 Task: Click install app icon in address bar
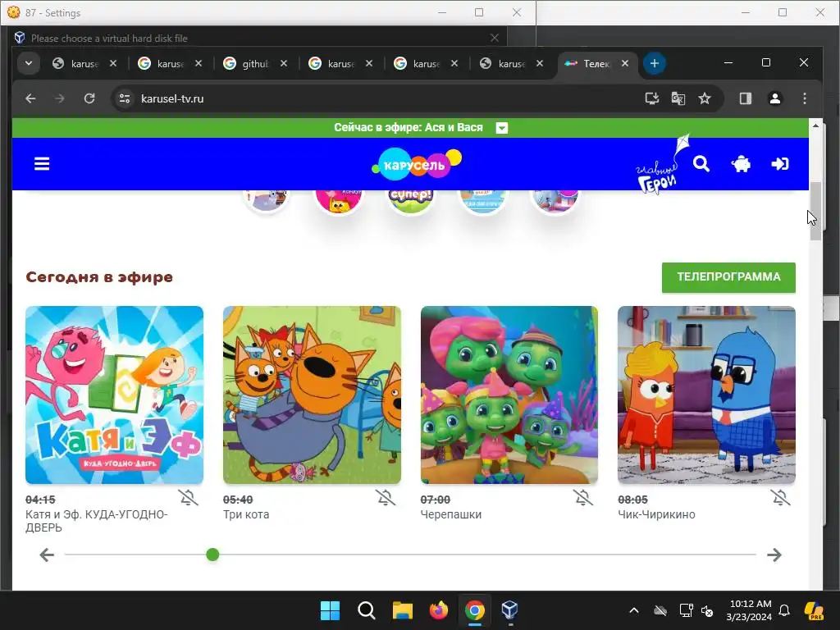click(651, 98)
